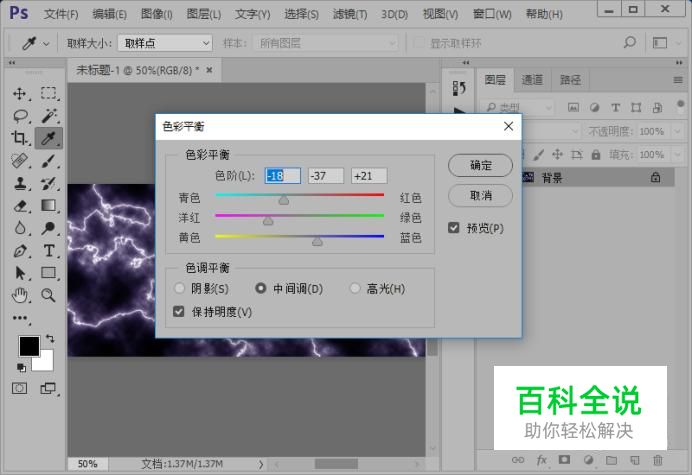This screenshot has height=475, width=692.
Task: Open the extra tools ellipsis menu
Action: coord(20,317)
